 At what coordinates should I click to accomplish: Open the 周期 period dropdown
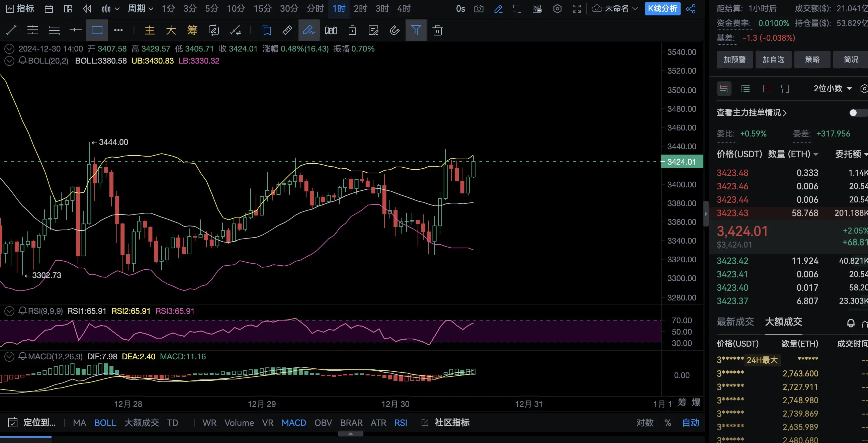[140, 9]
